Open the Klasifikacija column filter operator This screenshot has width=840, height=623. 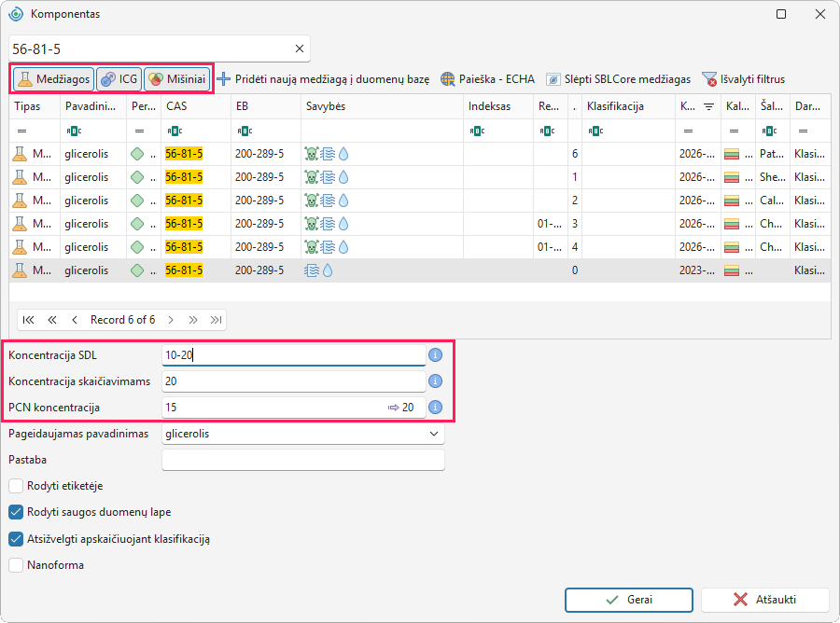pos(595,131)
